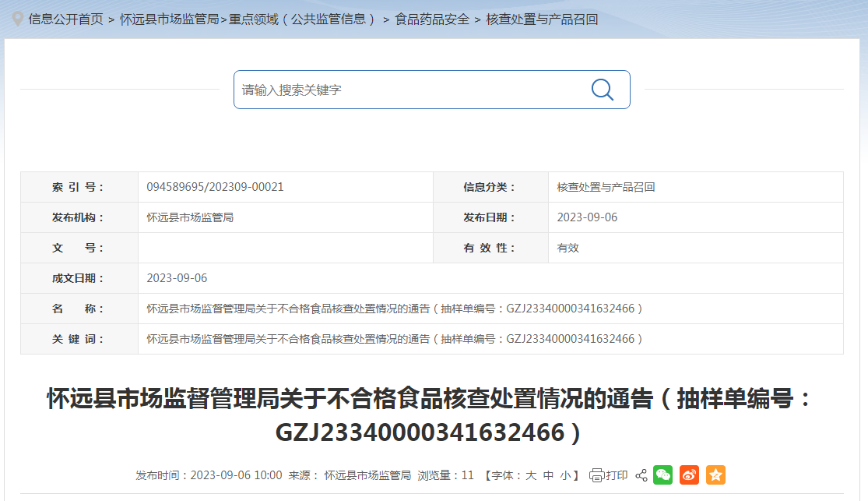Share article via WeChat icon
This screenshot has width=868, height=501.
(662, 475)
